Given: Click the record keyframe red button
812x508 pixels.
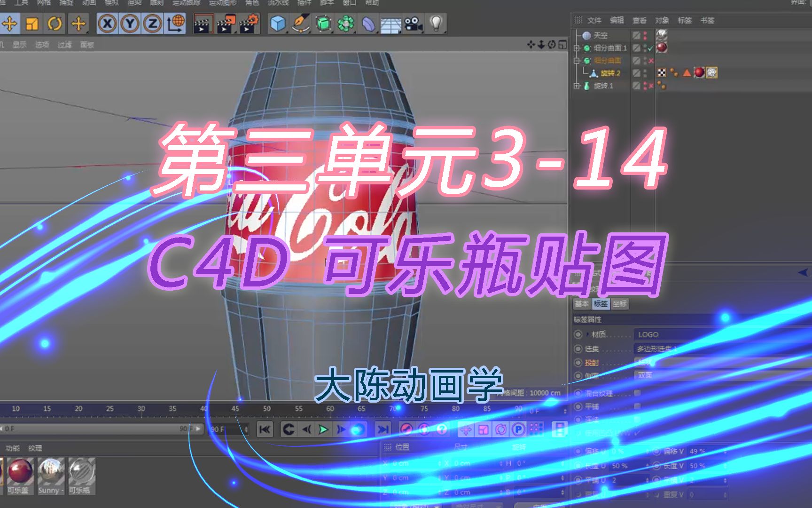Looking at the screenshot, I should click(x=406, y=429).
